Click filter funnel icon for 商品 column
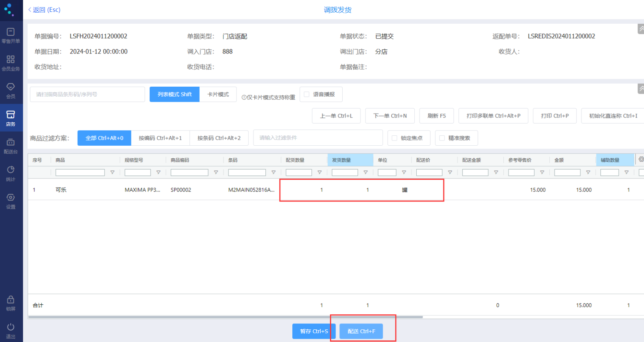Screen dimensions: 644x342 [112, 173]
